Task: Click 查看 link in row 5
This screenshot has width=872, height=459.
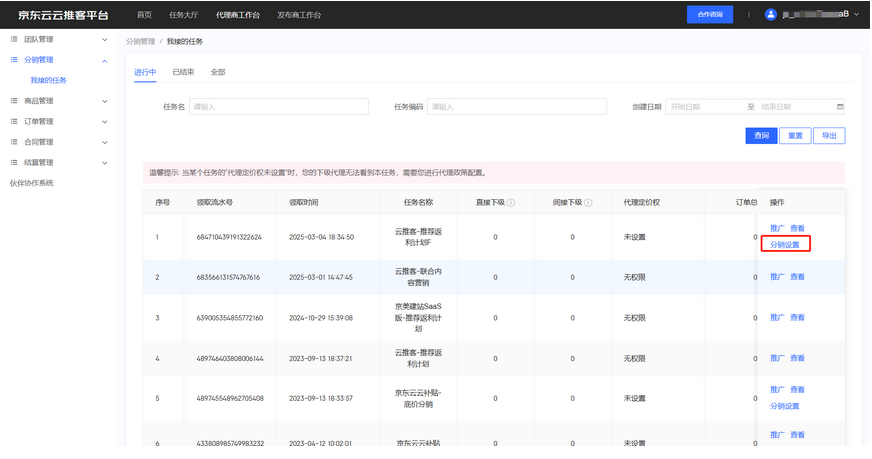Action: click(x=797, y=389)
